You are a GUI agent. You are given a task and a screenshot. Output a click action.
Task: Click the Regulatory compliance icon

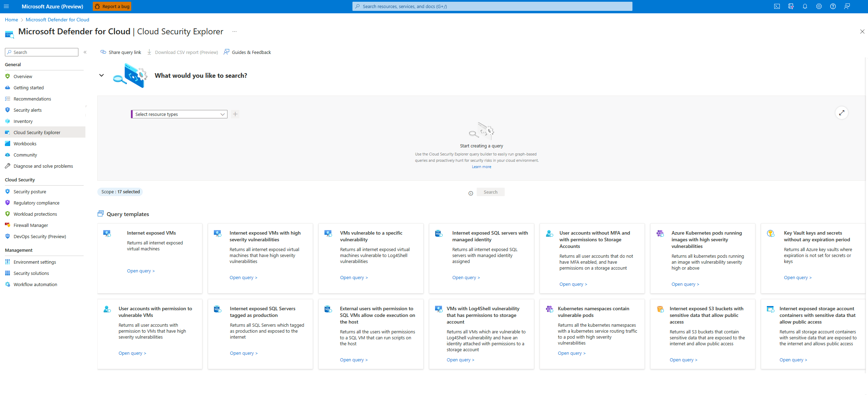[x=8, y=203]
